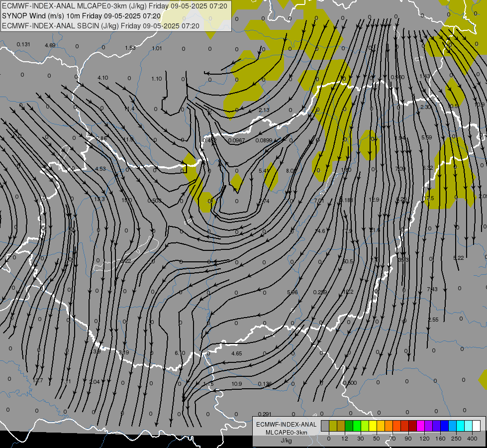The width and height of the screenshot is (487, 448).
Task: Click the map value 12.9
Action: pos(374,200)
